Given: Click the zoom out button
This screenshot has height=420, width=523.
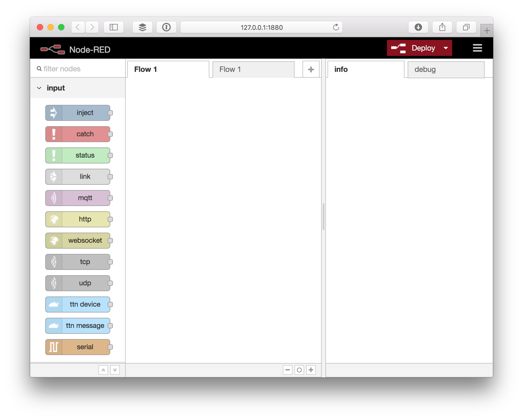Looking at the screenshot, I should point(288,369).
